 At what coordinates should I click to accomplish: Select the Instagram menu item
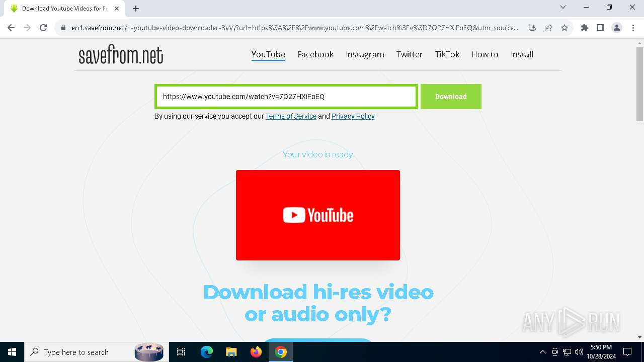pos(365,54)
